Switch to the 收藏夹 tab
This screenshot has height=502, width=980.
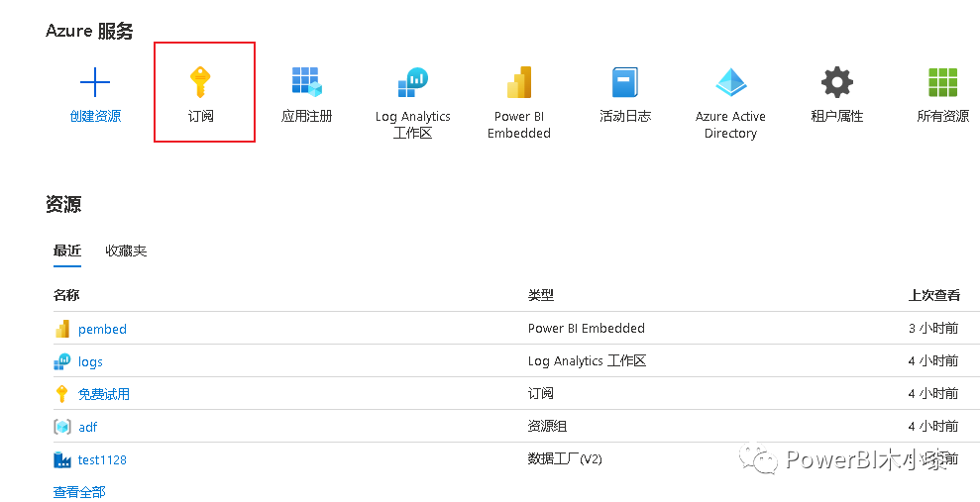coord(126,251)
